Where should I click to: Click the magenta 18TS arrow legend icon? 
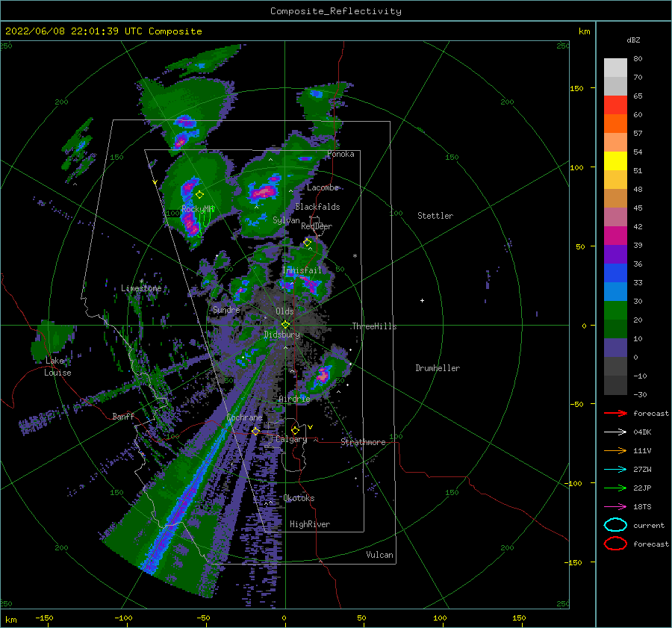(x=615, y=507)
